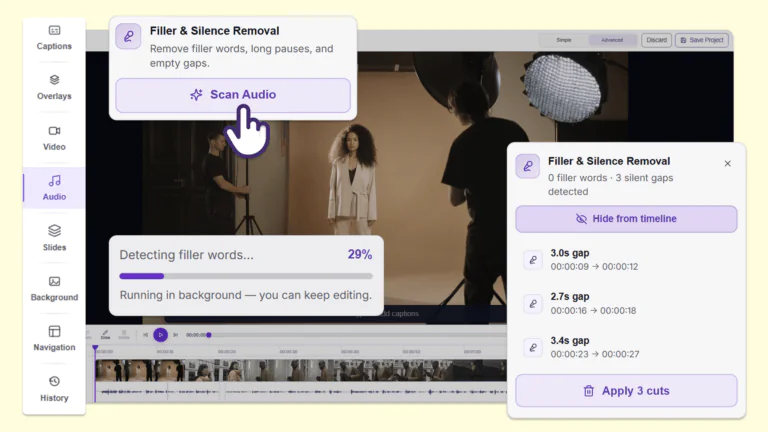Click the 00:00:16 → 00:00:18 timestamp

pyautogui.click(x=593, y=311)
